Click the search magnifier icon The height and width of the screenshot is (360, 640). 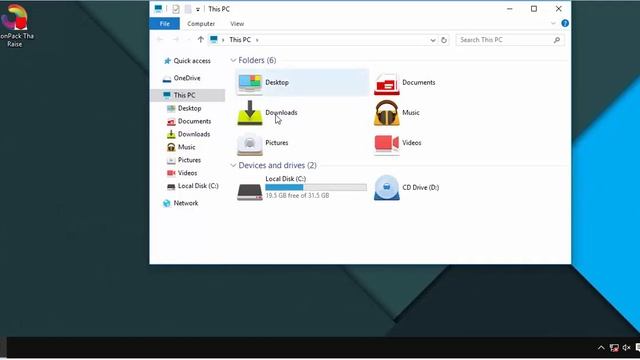coord(557,40)
